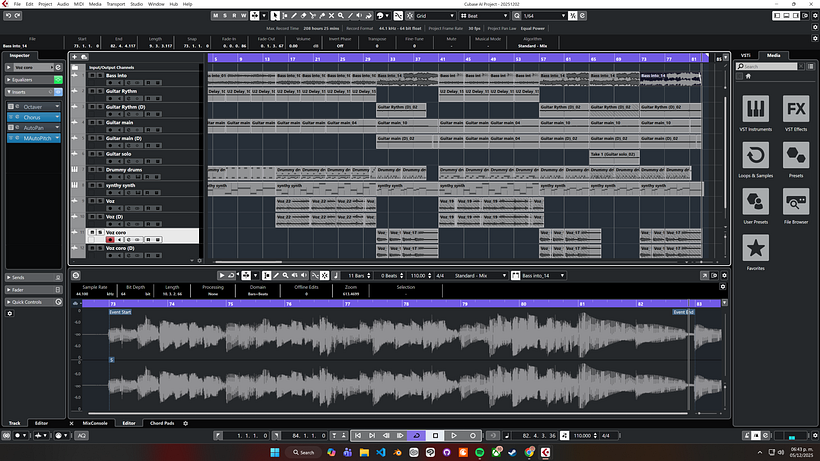Toggle global Mute M button in the toolbar

(215, 16)
